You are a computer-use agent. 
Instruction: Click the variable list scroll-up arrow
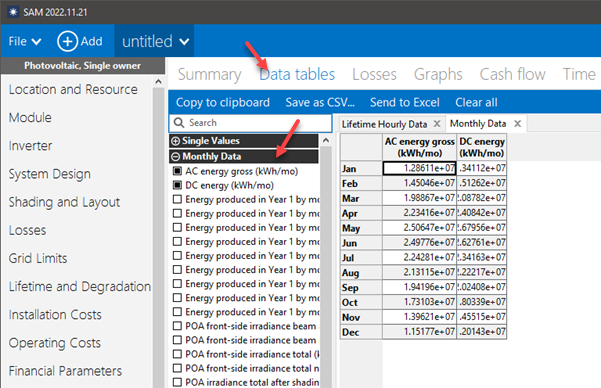pyautogui.click(x=326, y=140)
